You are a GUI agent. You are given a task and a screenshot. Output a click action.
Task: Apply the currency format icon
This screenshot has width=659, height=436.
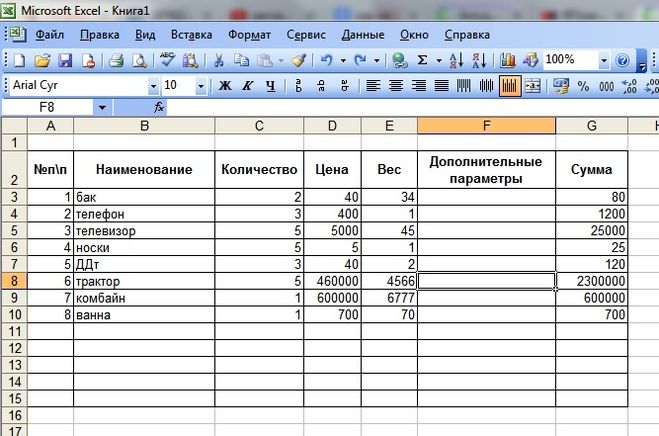click(561, 86)
